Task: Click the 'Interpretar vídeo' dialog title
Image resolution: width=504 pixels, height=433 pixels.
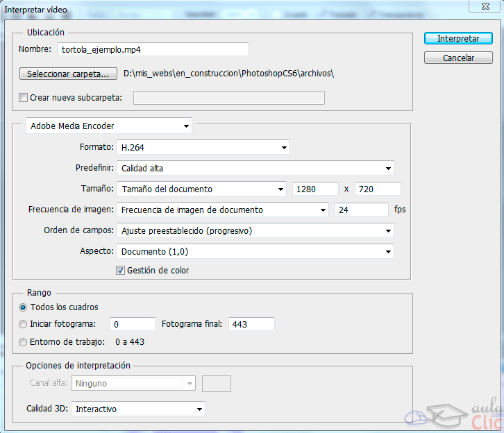Action: coord(35,10)
